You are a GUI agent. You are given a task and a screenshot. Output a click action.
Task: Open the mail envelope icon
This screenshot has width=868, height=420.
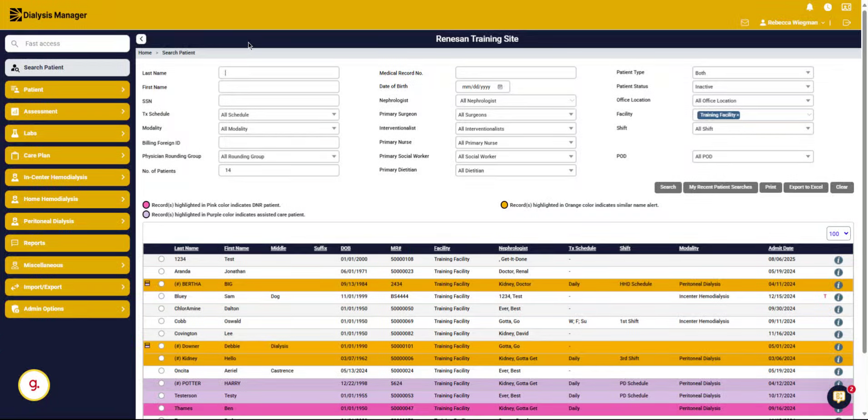[x=745, y=22]
